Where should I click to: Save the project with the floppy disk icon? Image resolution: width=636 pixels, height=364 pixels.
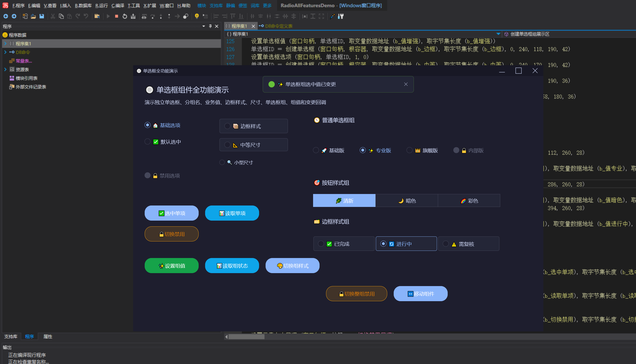tap(42, 16)
